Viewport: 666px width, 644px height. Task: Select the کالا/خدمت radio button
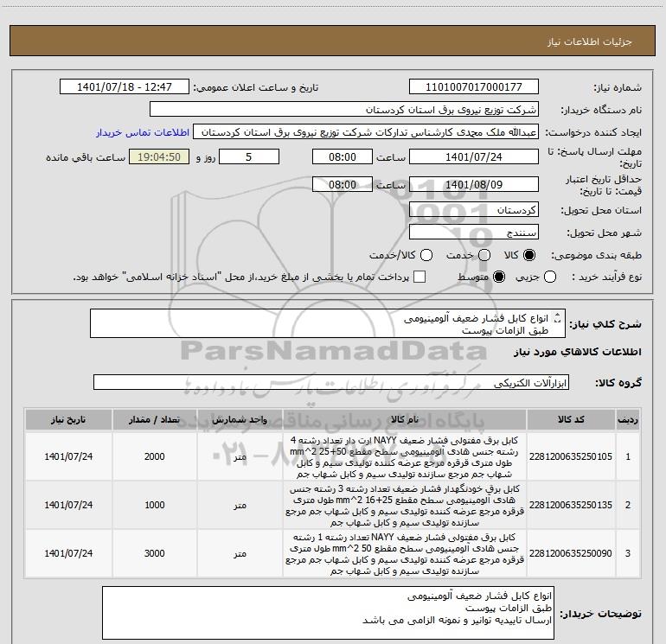pos(426,255)
